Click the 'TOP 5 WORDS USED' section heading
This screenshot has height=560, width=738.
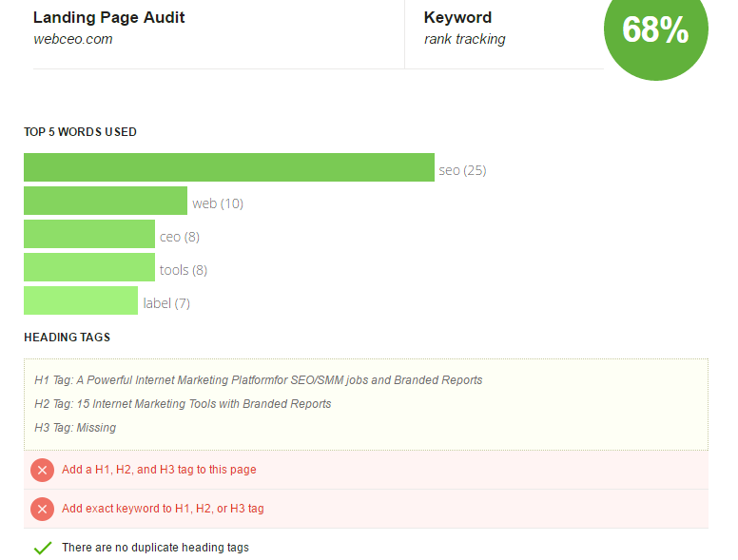click(x=80, y=132)
